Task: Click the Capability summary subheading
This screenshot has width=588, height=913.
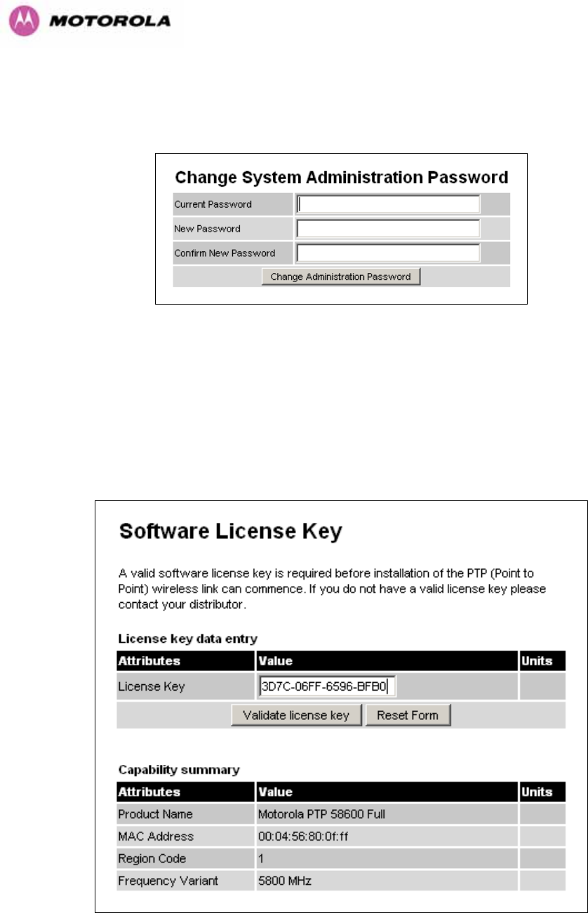Action: pos(178,770)
